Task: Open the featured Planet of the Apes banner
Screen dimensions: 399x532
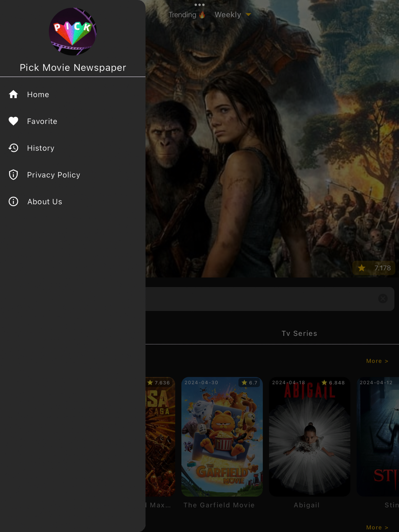Action: point(272,138)
